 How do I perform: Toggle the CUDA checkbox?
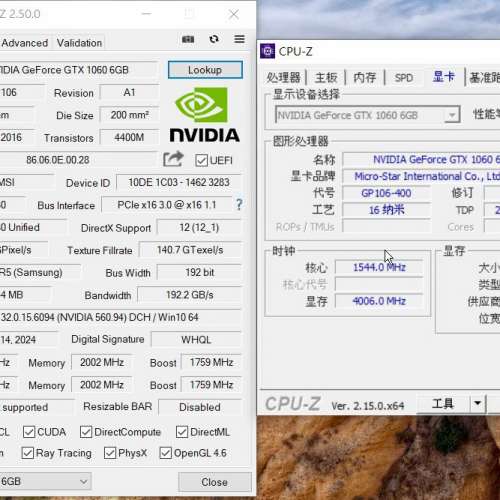pyautogui.click(x=29, y=432)
